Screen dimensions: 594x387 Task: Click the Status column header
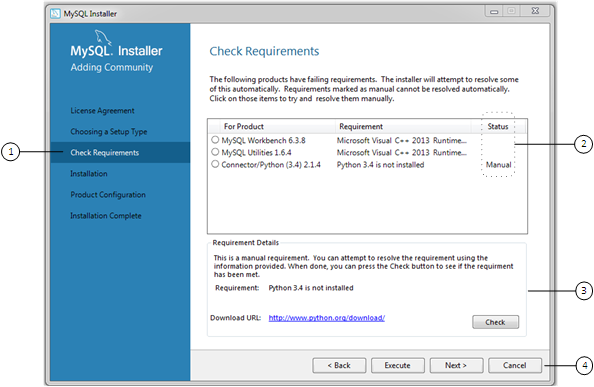[498, 126]
